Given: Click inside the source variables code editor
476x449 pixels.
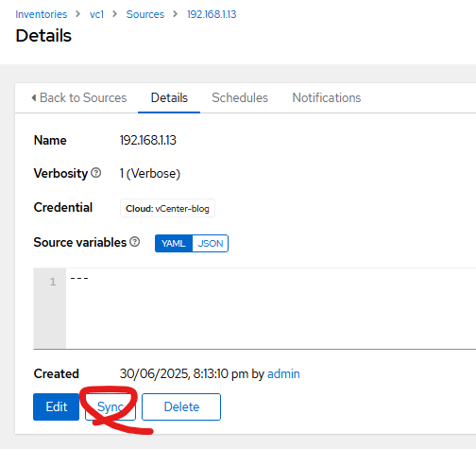Looking at the screenshot, I should [271, 308].
